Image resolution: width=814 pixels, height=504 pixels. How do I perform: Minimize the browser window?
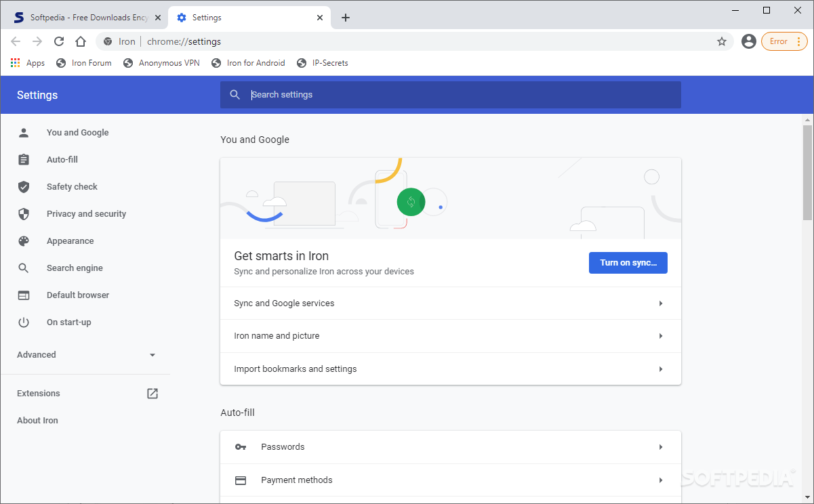point(736,10)
